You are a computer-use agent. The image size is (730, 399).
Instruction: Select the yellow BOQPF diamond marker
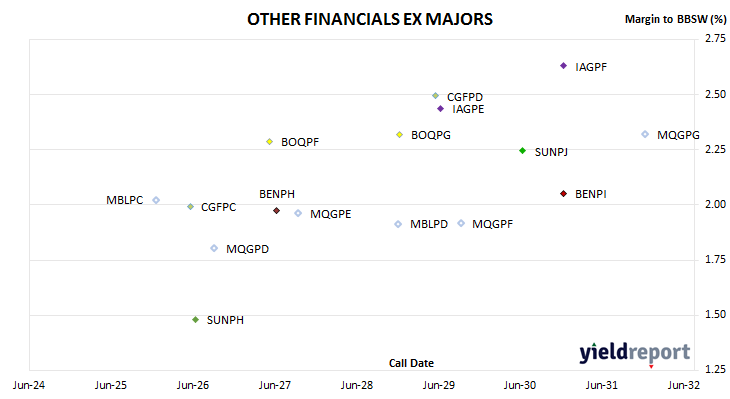click(270, 142)
